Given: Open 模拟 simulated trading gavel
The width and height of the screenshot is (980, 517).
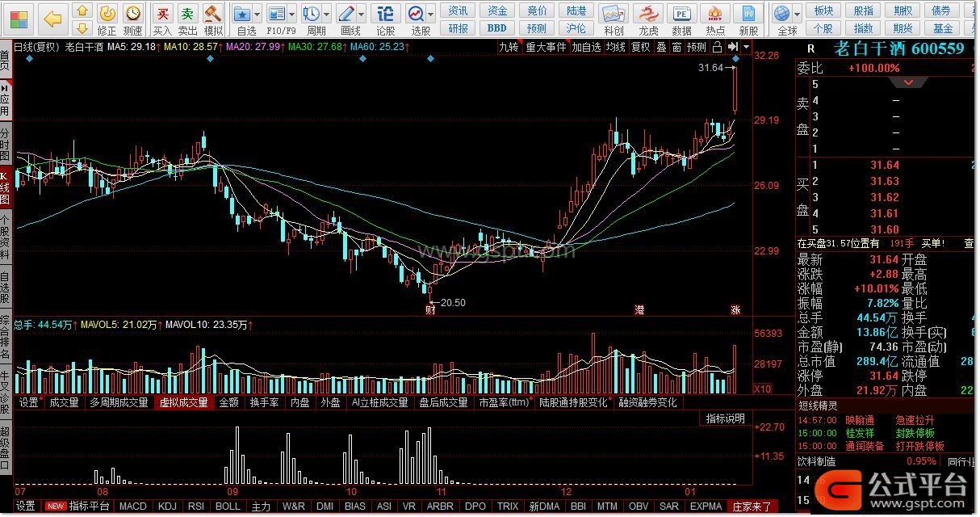Looking at the screenshot, I should pos(213,19).
